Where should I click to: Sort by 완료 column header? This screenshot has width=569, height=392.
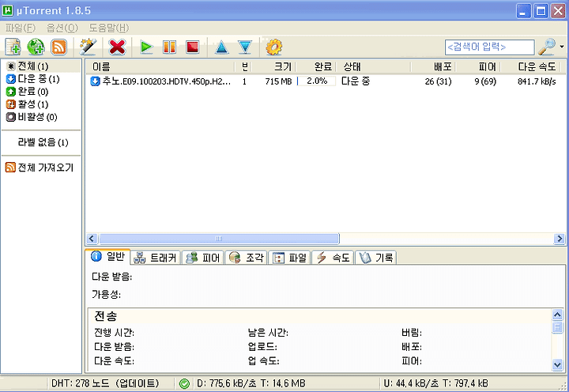316,67
